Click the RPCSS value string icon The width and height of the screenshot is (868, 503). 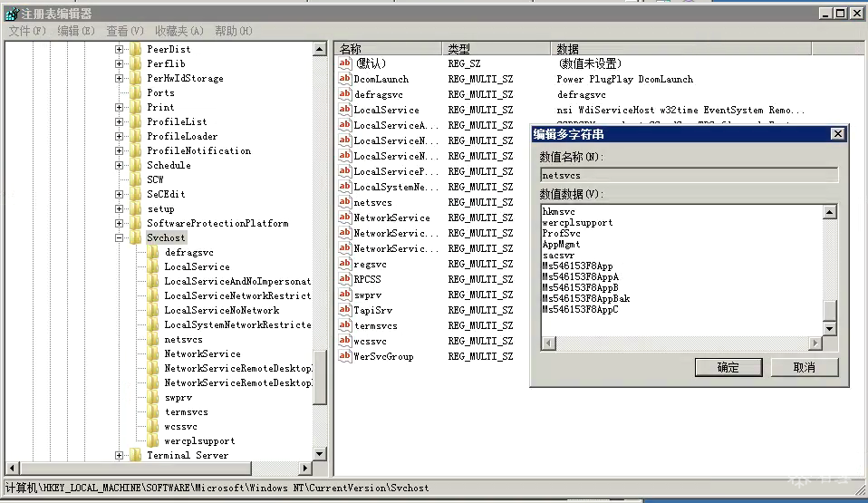pyautogui.click(x=345, y=279)
